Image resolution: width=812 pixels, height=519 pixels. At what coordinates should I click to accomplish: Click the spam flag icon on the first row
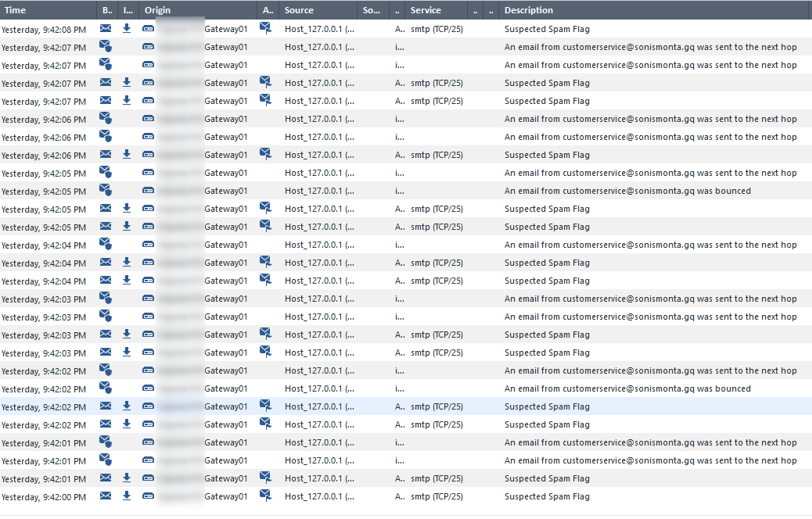(267, 28)
